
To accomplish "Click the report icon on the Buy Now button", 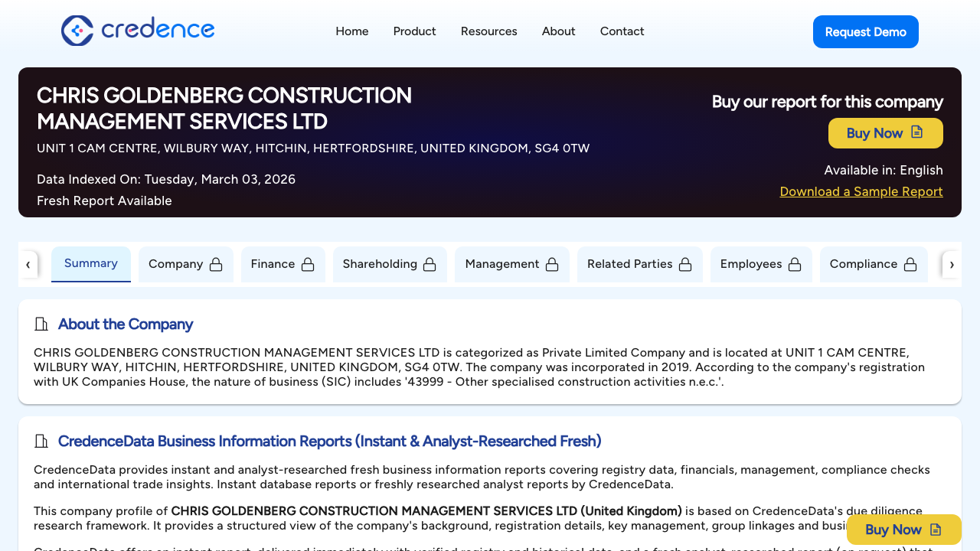I will click(x=917, y=132).
